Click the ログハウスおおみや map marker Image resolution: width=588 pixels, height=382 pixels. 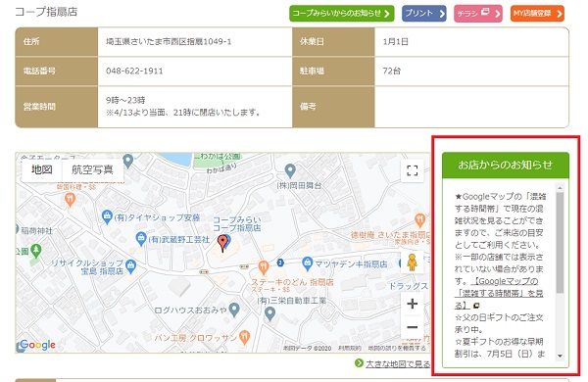tap(234, 310)
